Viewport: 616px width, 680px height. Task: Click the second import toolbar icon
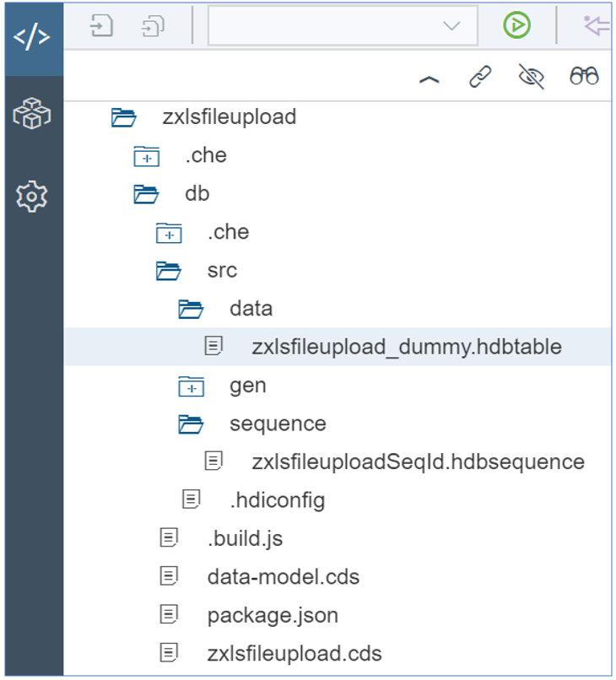(153, 25)
